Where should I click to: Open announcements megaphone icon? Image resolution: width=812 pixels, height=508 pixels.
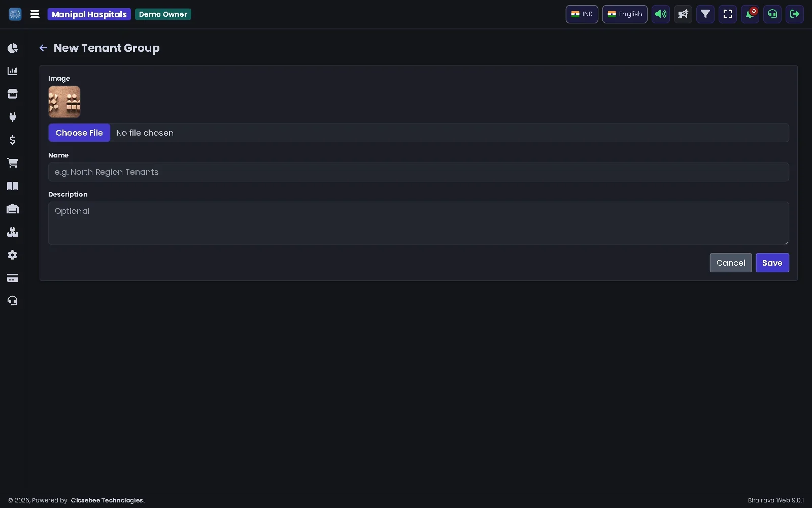click(x=683, y=14)
